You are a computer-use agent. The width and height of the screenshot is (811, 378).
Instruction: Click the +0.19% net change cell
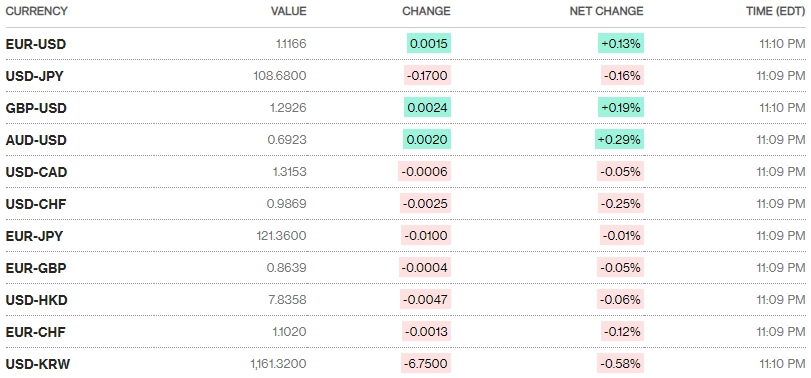click(x=621, y=108)
